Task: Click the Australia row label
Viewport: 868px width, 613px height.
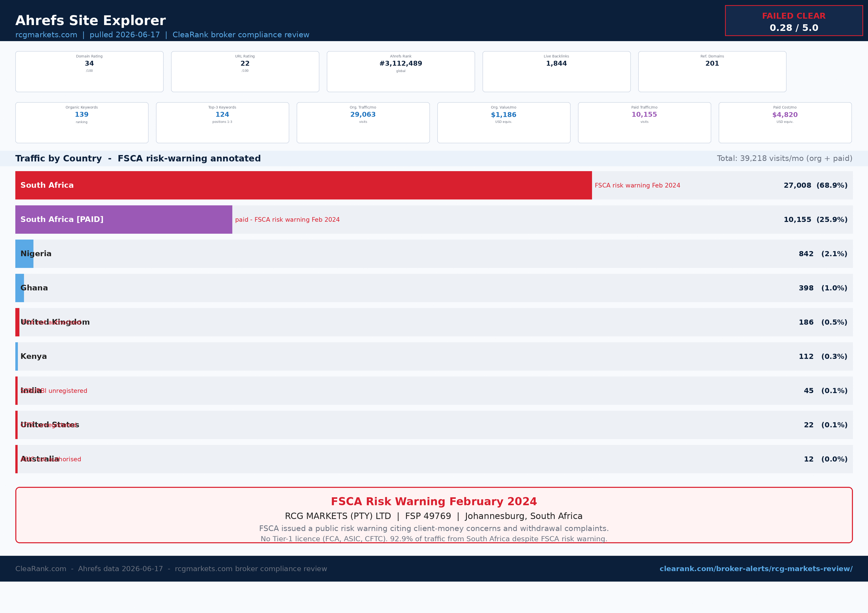Action: pos(40,459)
